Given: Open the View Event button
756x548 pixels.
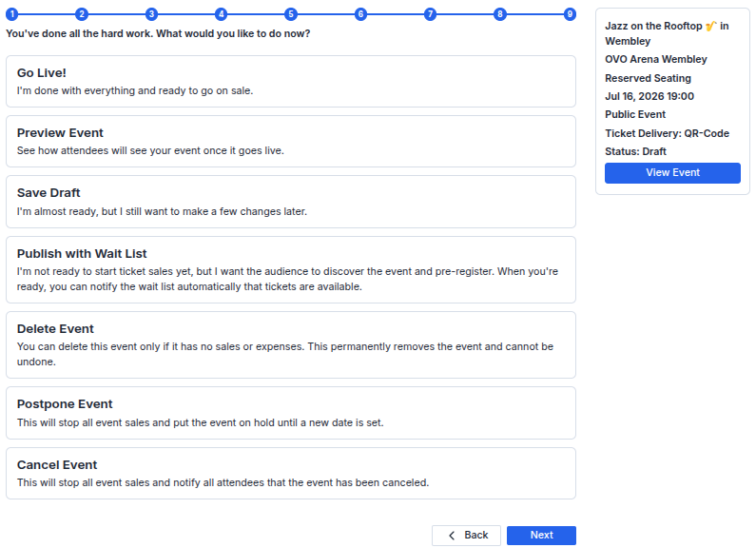Looking at the screenshot, I should point(672,173).
